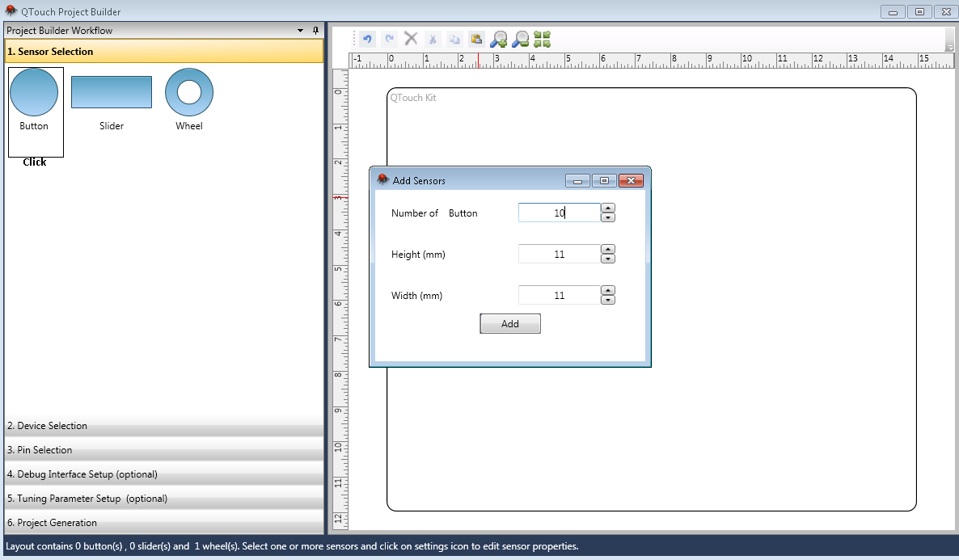The width and height of the screenshot is (959, 560).
Task: Zoom out using the magnifier minus icon
Action: tap(521, 39)
